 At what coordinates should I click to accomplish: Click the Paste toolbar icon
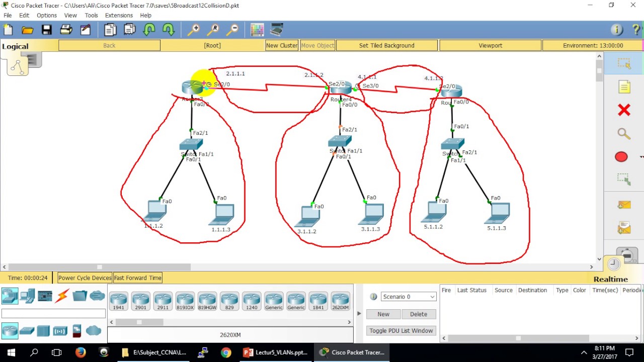pyautogui.click(x=129, y=30)
